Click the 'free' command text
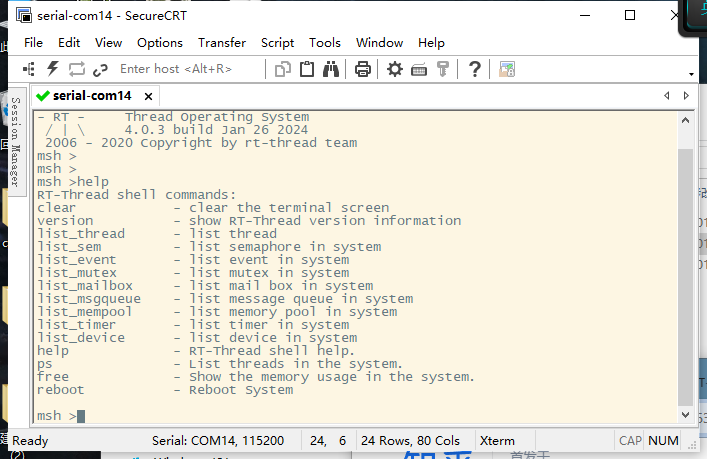The height and width of the screenshot is (459, 707). [x=53, y=376]
